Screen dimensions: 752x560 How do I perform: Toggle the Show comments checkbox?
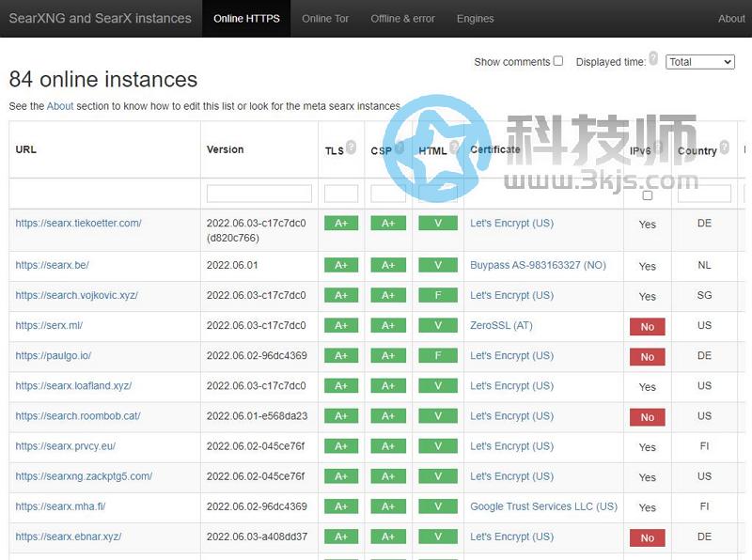pos(557,61)
